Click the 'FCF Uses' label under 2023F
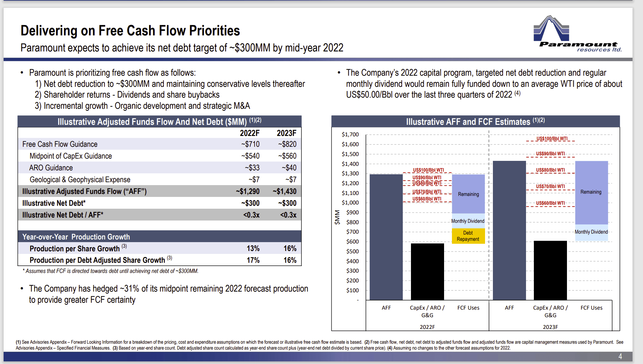Viewport: 643px width, 364px height. (592, 308)
